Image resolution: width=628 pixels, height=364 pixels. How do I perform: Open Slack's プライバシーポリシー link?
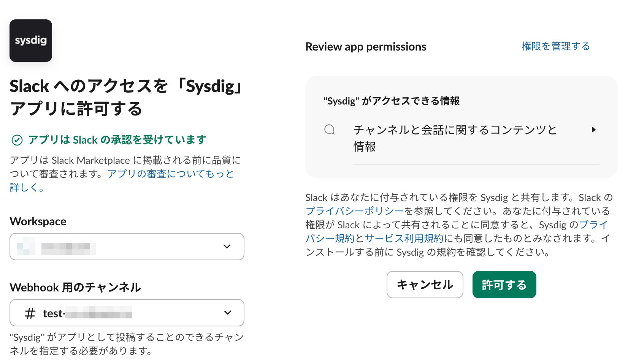(x=354, y=211)
